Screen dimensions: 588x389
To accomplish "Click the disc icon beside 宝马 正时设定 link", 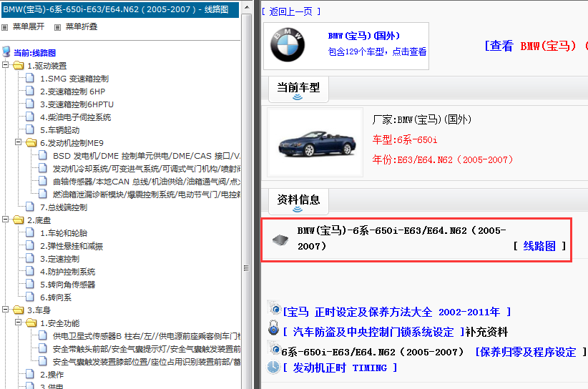I will tap(275, 308).
